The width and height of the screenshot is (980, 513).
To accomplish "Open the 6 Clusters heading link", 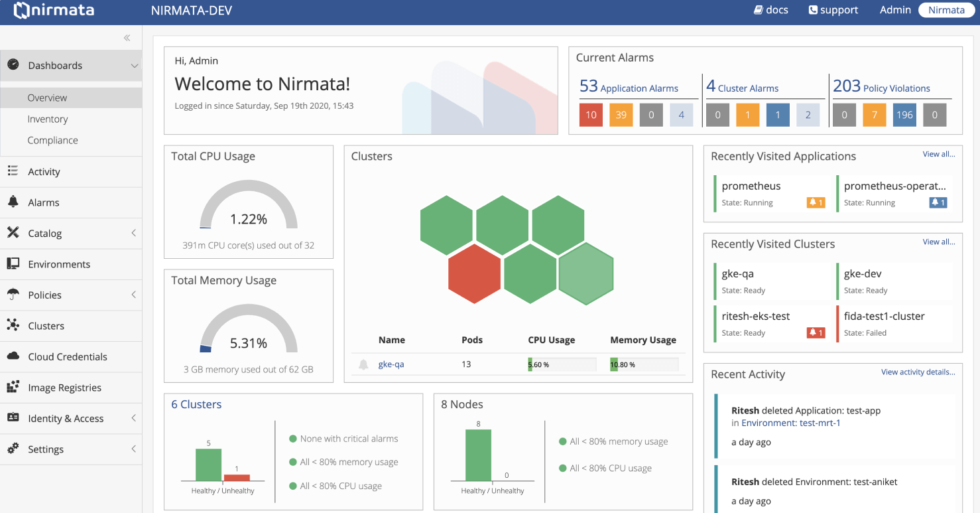I will 196,404.
